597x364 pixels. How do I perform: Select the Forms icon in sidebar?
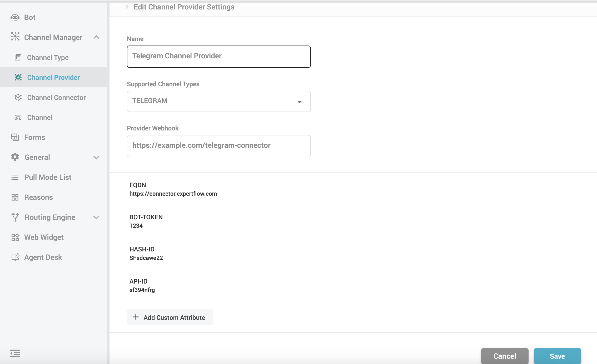15,137
